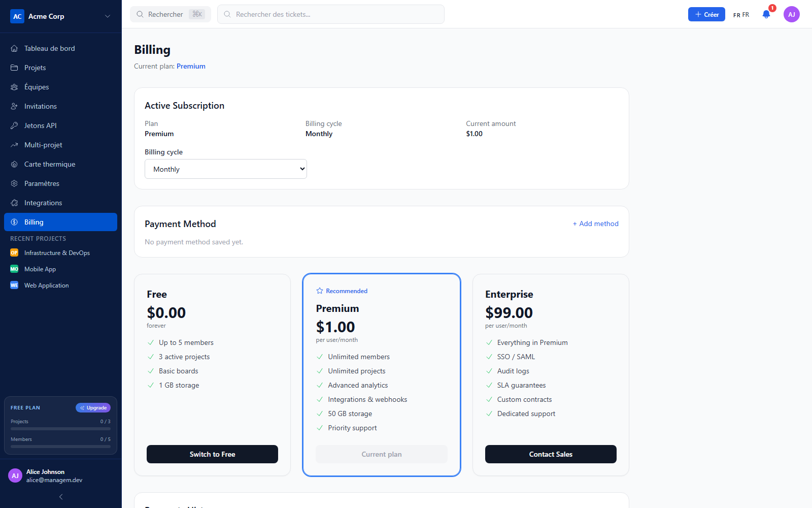The width and height of the screenshot is (812, 508).
Task: Click the Jetons API key icon
Action: point(14,125)
